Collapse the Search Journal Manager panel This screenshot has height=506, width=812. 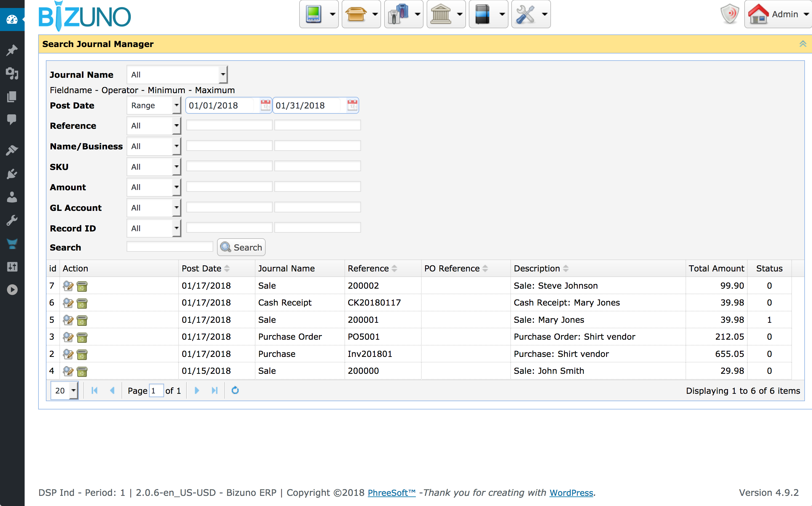(x=803, y=44)
